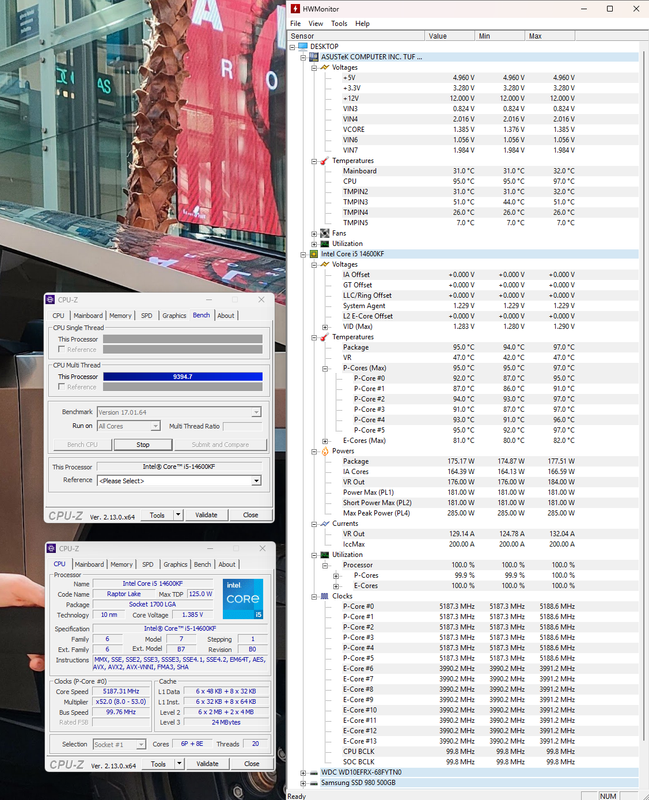Toggle the Multi Thread Reference checkbox
The height and width of the screenshot is (800, 649).
61,387
